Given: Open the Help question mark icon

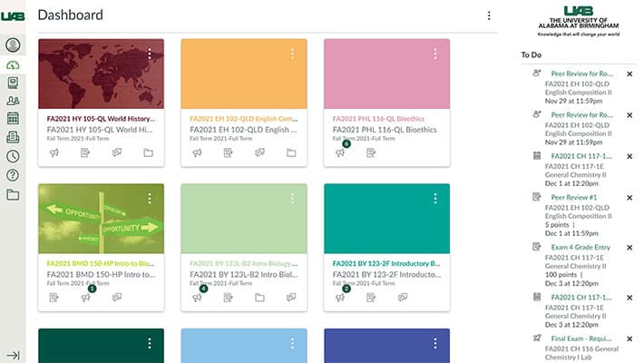Looking at the screenshot, I should tap(13, 175).
